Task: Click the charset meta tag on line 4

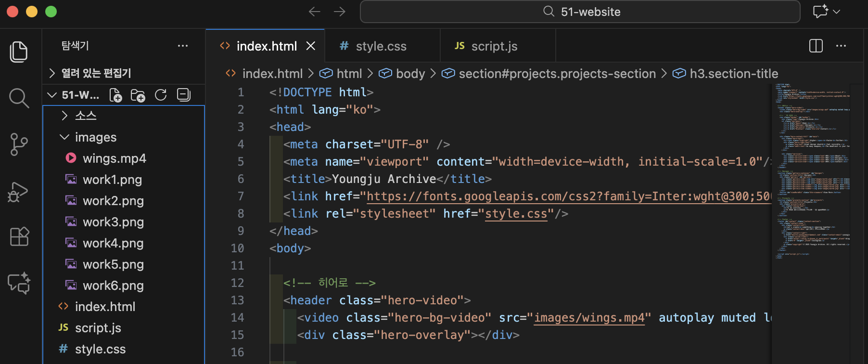Action: click(367, 144)
